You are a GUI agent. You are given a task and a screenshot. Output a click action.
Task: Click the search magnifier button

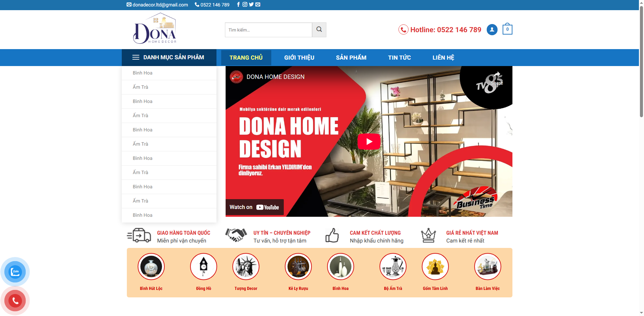click(x=319, y=30)
